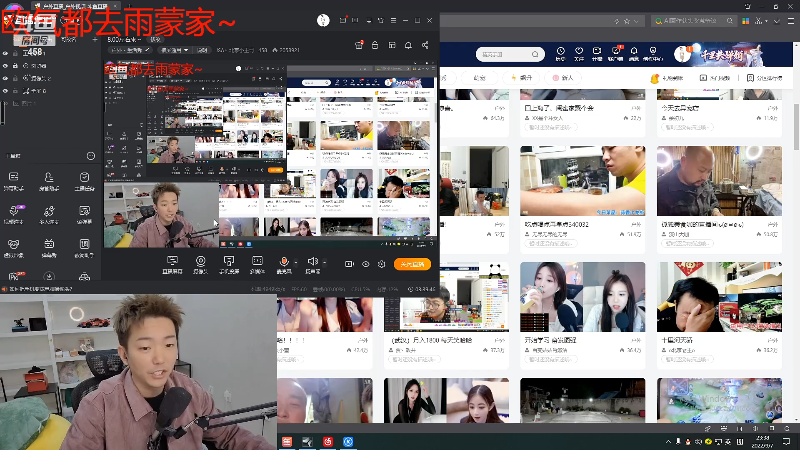Screen dimensions: 800x450
Task: Expand the speaker options arrow
Action: (325, 263)
